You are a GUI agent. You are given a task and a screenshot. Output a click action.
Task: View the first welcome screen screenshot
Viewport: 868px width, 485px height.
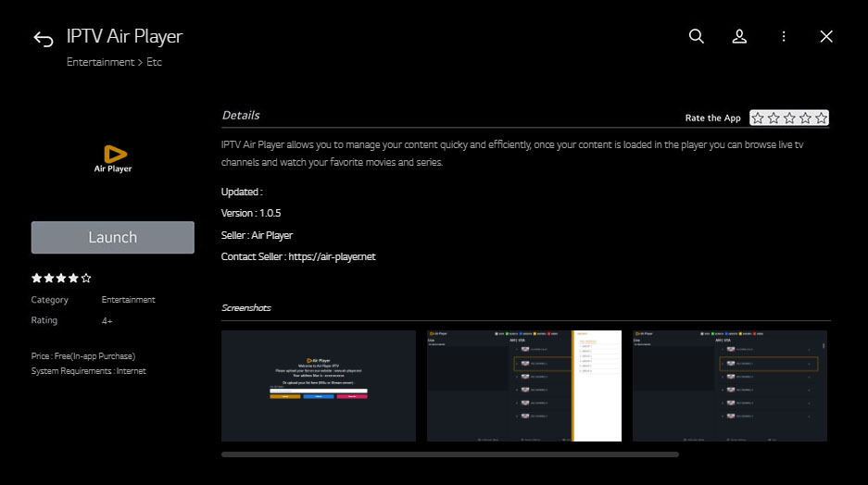click(x=319, y=386)
